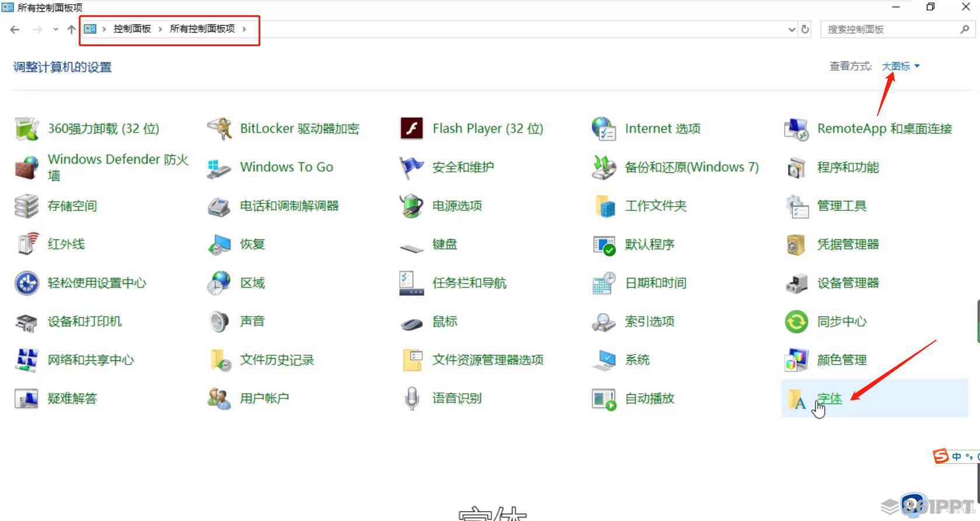The height and width of the screenshot is (521, 980).
Task: Open 同步中心 green sync icon
Action: tap(796, 321)
